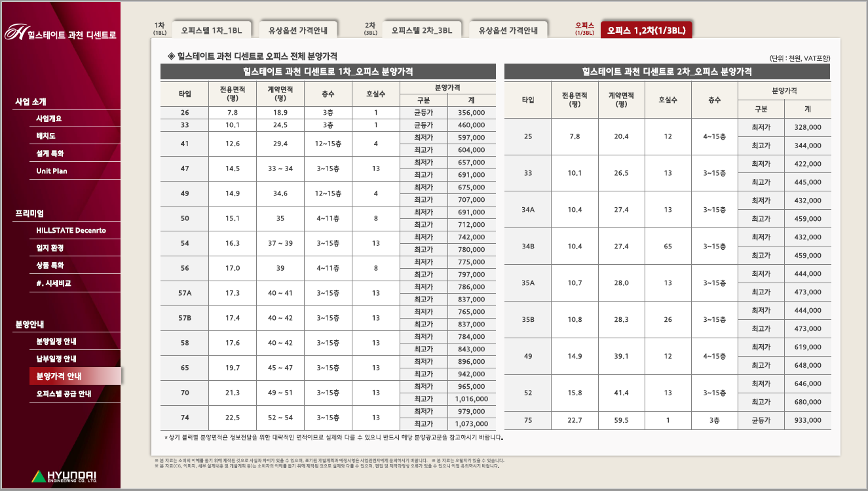Click the 단위 : 천원, VAT포함 note
868x491 pixels.
[x=800, y=58]
